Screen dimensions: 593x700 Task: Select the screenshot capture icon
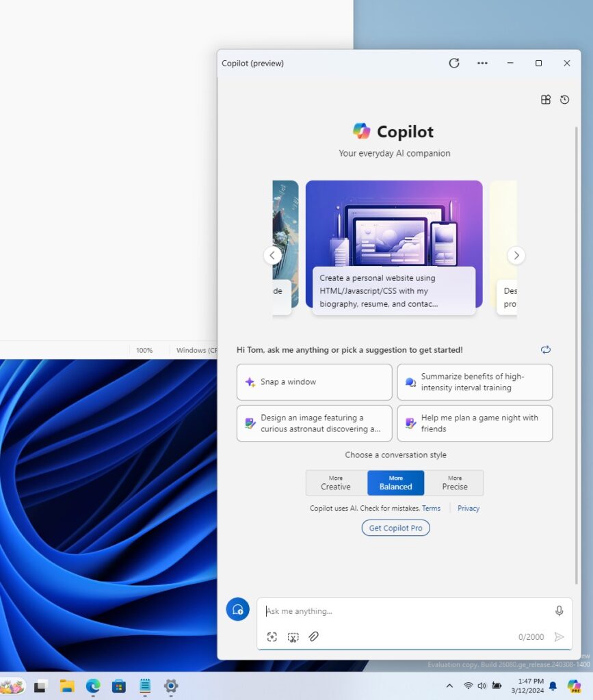(x=272, y=636)
